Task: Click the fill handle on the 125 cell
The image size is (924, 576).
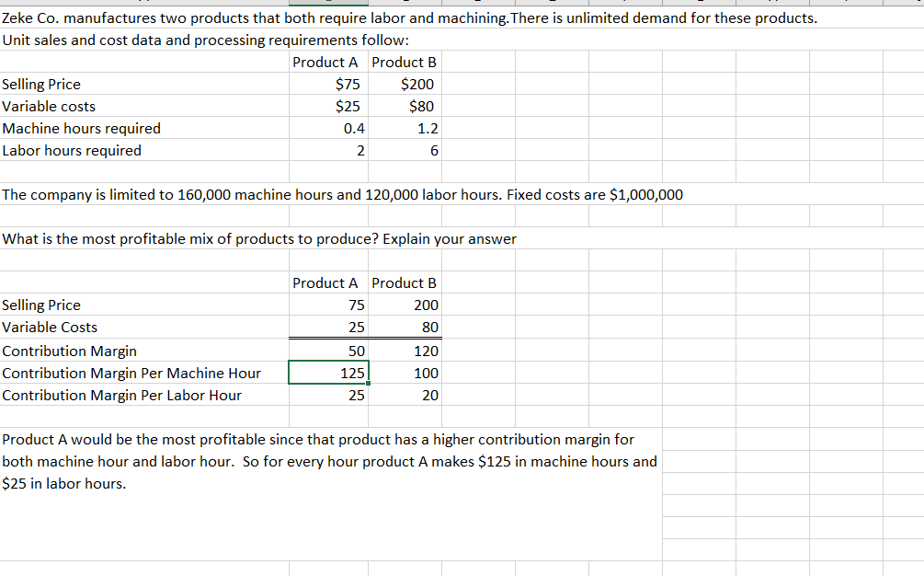Action: pyautogui.click(x=369, y=383)
